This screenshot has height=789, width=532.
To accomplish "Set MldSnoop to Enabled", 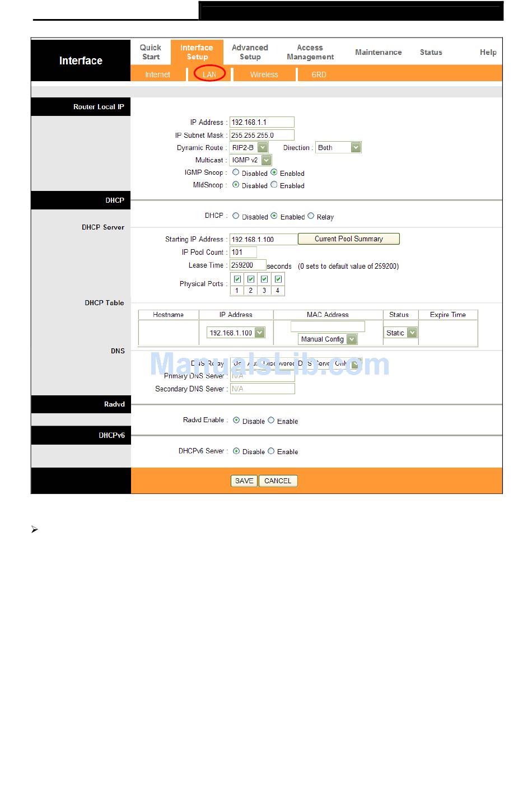I will tap(274, 185).
